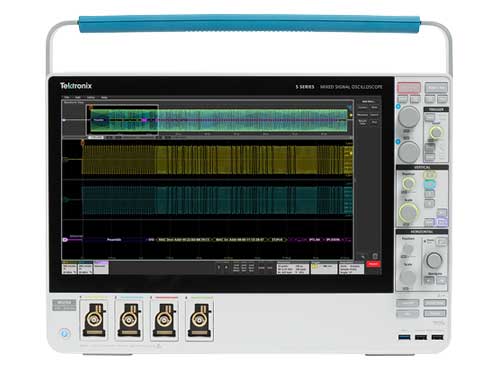Click the magnifier zoom icon beside the trash can
This screenshot has height=375, width=500.
point(363,257)
